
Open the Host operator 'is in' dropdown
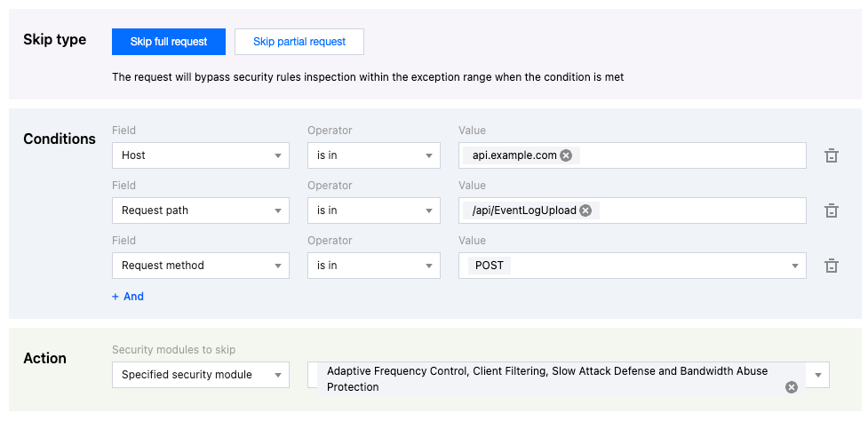pyautogui.click(x=373, y=155)
